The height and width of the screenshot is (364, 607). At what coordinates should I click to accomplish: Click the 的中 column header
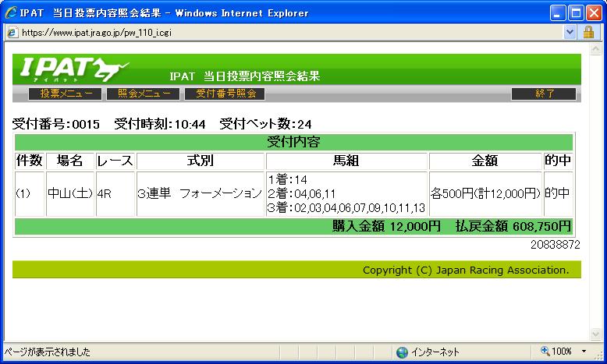(558, 161)
